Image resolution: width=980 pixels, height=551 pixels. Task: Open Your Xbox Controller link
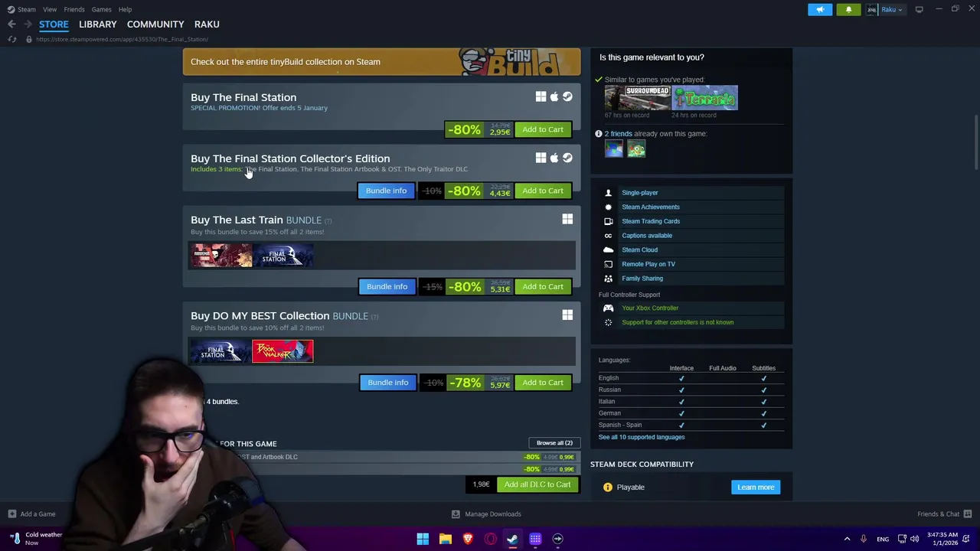(650, 308)
